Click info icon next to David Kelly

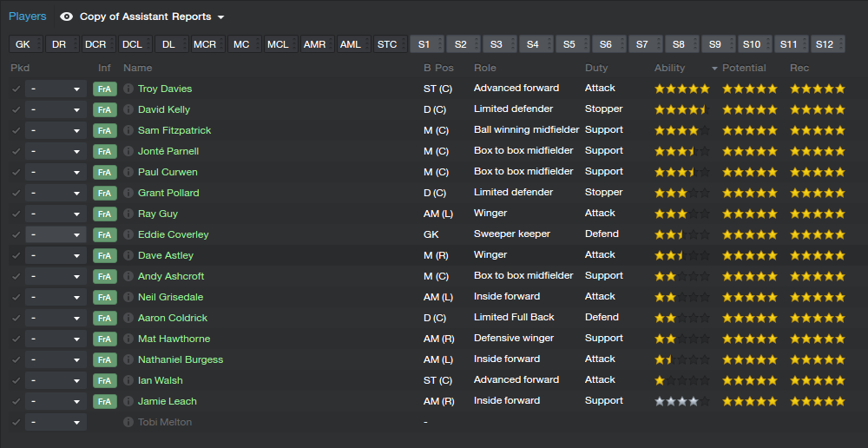(128, 109)
